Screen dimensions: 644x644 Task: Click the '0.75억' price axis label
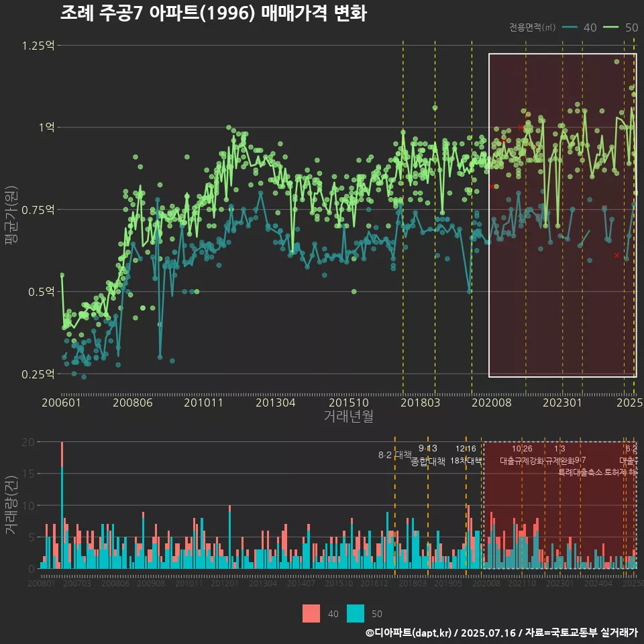point(38,210)
